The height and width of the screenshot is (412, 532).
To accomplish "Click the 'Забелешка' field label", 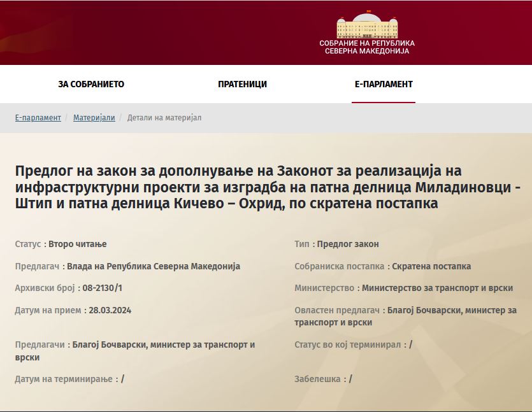I will (317, 379).
